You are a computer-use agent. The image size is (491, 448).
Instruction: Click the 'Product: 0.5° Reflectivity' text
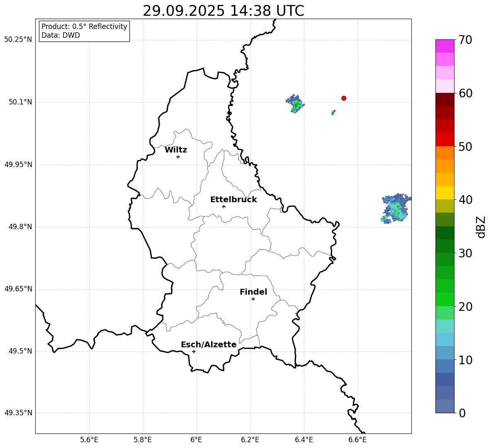tap(84, 26)
